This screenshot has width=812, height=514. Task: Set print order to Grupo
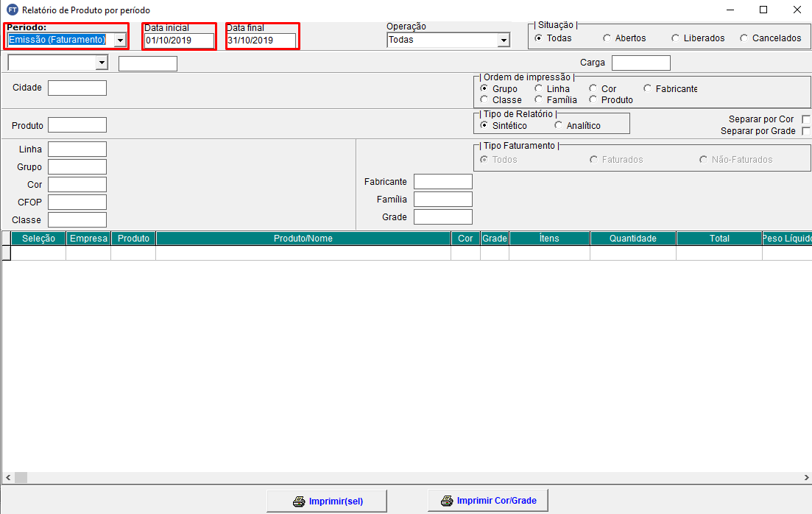click(484, 88)
